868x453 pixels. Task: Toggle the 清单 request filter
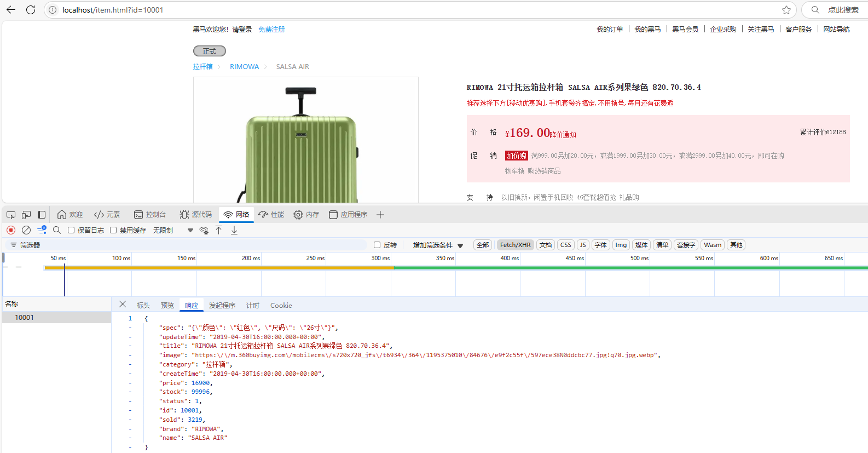tap(662, 245)
